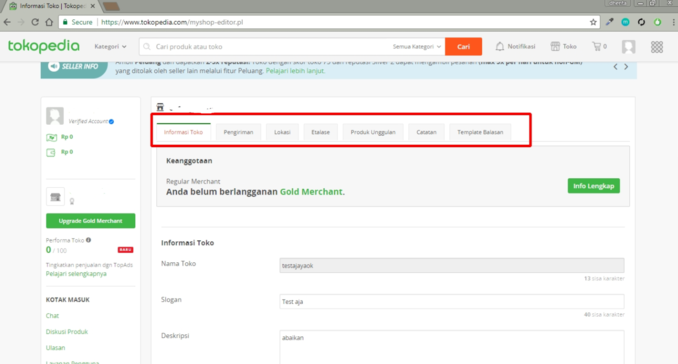The image size is (678, 364).
Task: Click the BARU badge
Action: point(125,250)
